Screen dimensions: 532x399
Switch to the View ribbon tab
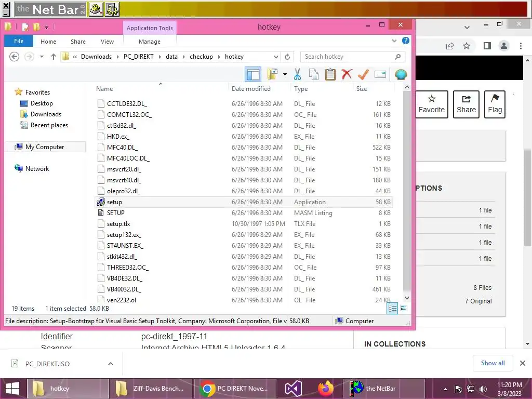[107, 42]
